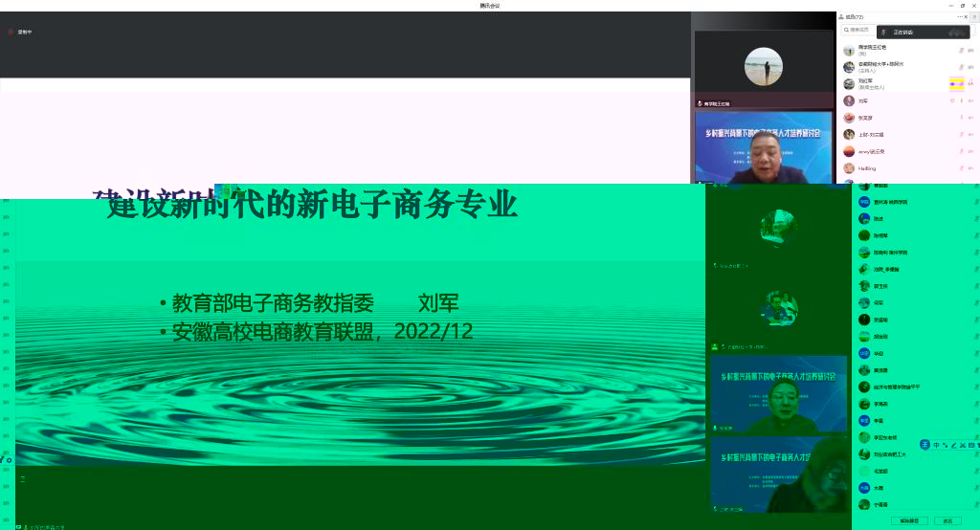Viewport: 980px width, 530px height.
Task: Toggle microphone icon for 安徽财经大学 host
Action: coord(961,67)
